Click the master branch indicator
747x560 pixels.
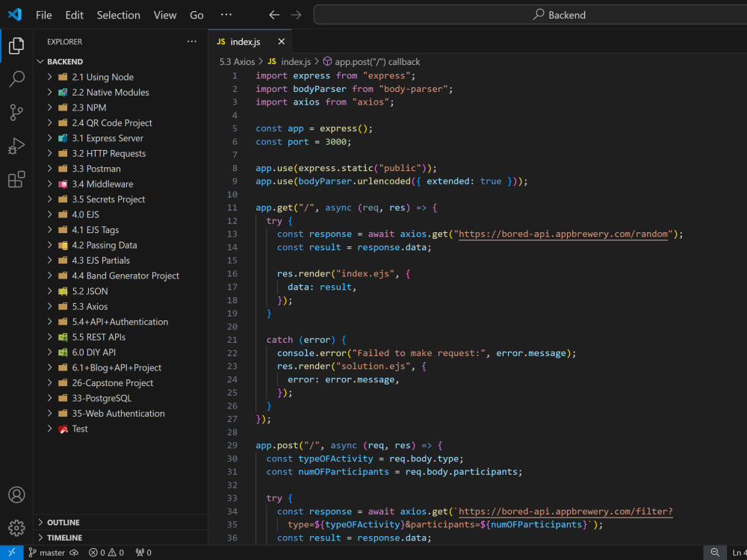[46, 553]
